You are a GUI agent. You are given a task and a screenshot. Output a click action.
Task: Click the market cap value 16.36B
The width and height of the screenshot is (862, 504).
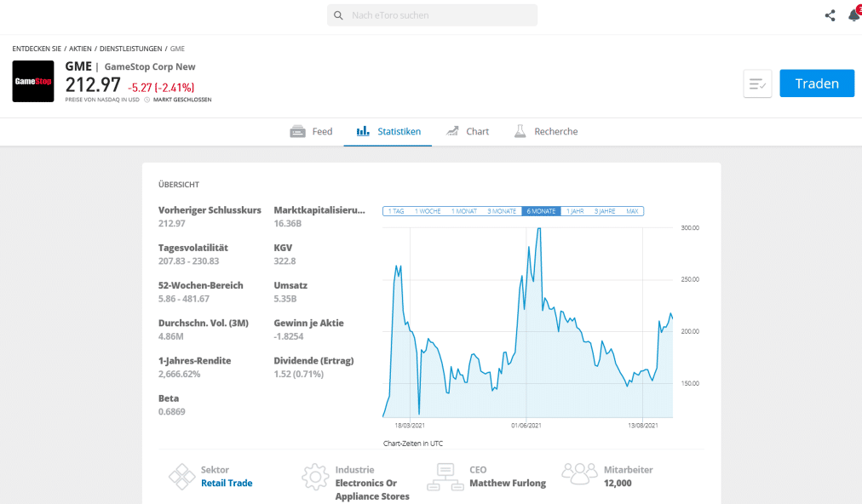tap(288, 224)
